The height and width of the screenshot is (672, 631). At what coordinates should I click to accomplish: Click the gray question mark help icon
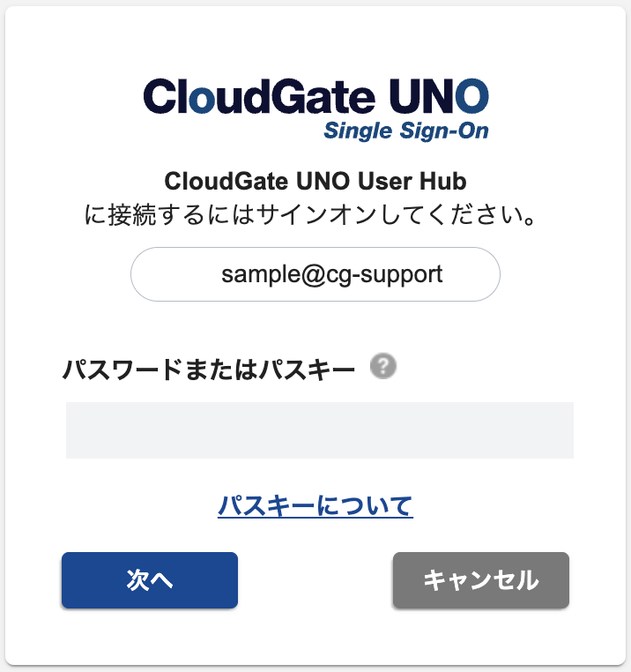click(383, 366)
